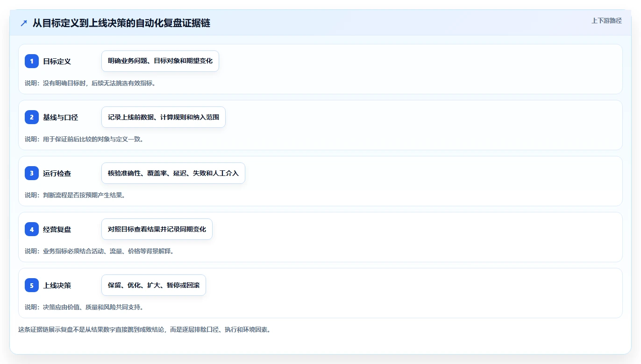Click note 决策应由价值、质量和风险共同支持
Screen dimensions: 641x364
coord(84,307)
